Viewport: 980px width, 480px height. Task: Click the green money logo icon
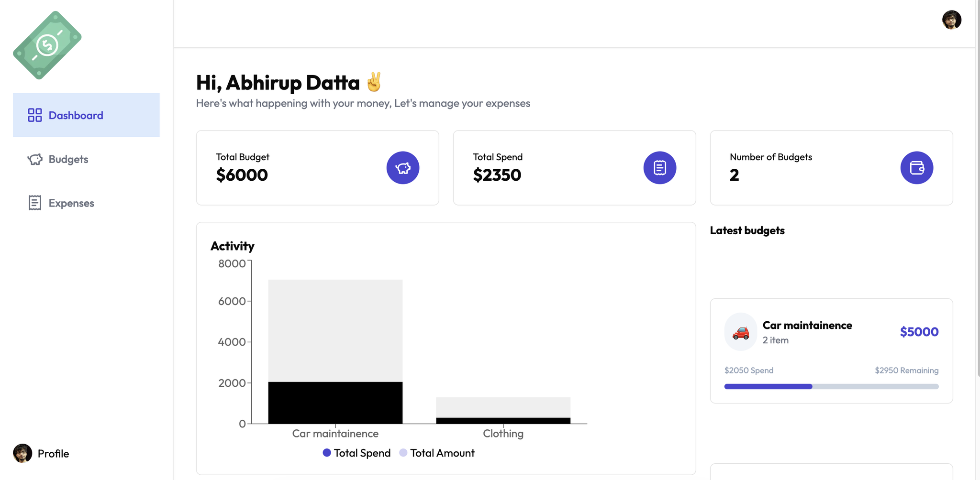click(x=47, y=45)
